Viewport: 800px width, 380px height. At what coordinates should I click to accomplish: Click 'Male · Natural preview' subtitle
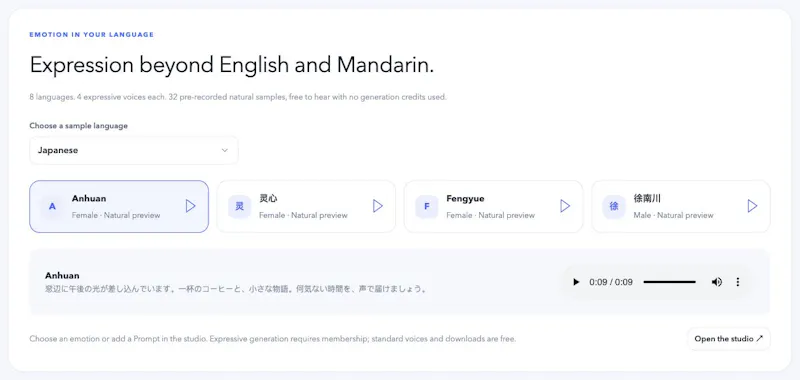coord(673,215)
